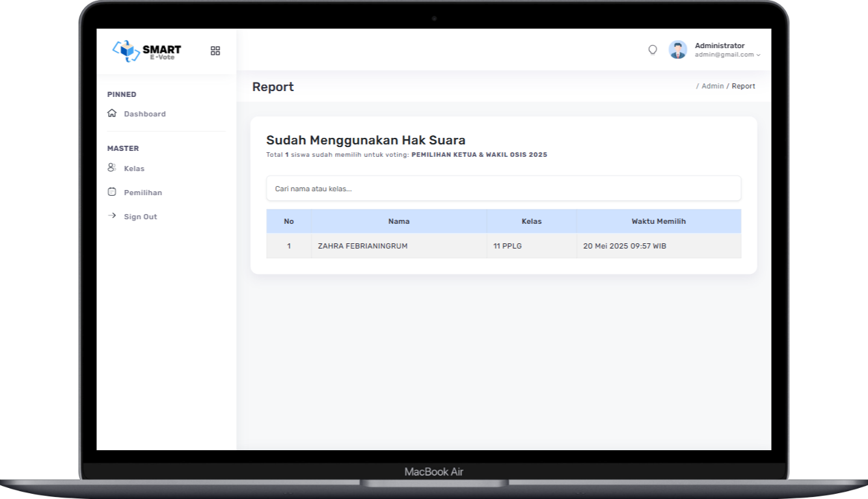Click the grid layout icon beside logo
868x499 pixels.
(215, 50)
